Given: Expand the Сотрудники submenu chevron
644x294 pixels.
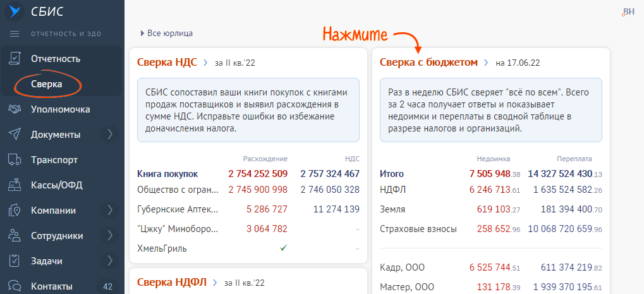Looking at the screenshot, I should pyautogui.click(x=110, y=235).
